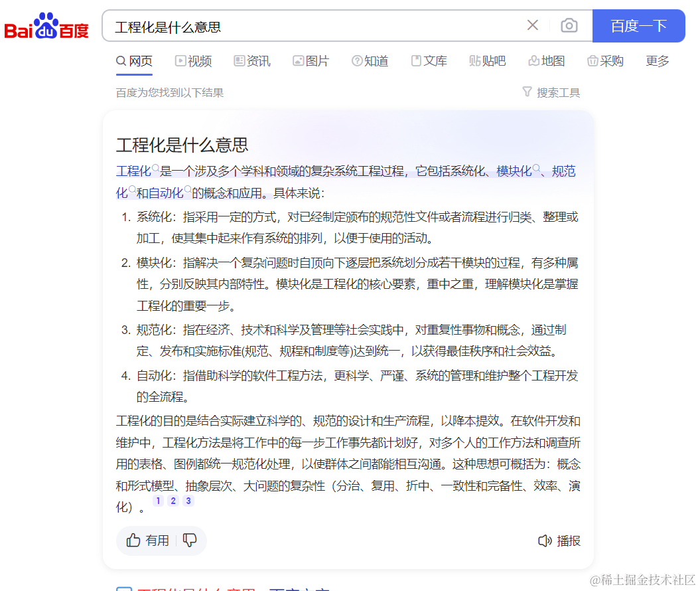The height and width of the screenshot is (591, 700).
Task: Click the 百度一下 search button
Action: click(639, 26)
